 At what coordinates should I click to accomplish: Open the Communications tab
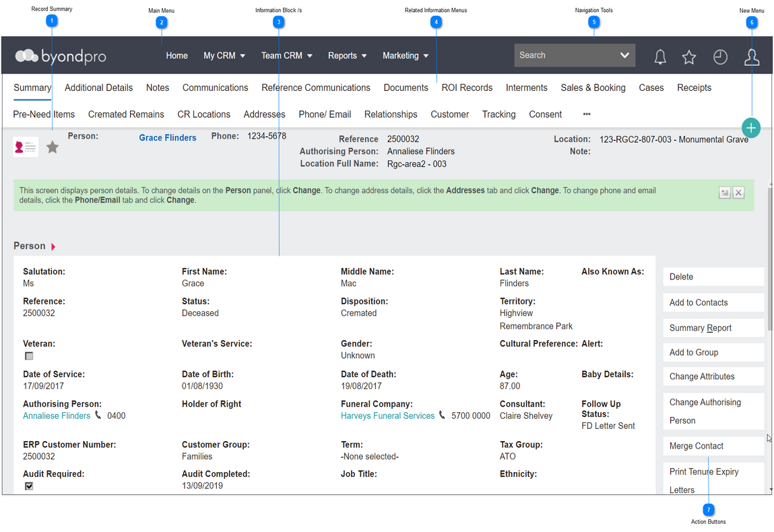coord(215,88)
